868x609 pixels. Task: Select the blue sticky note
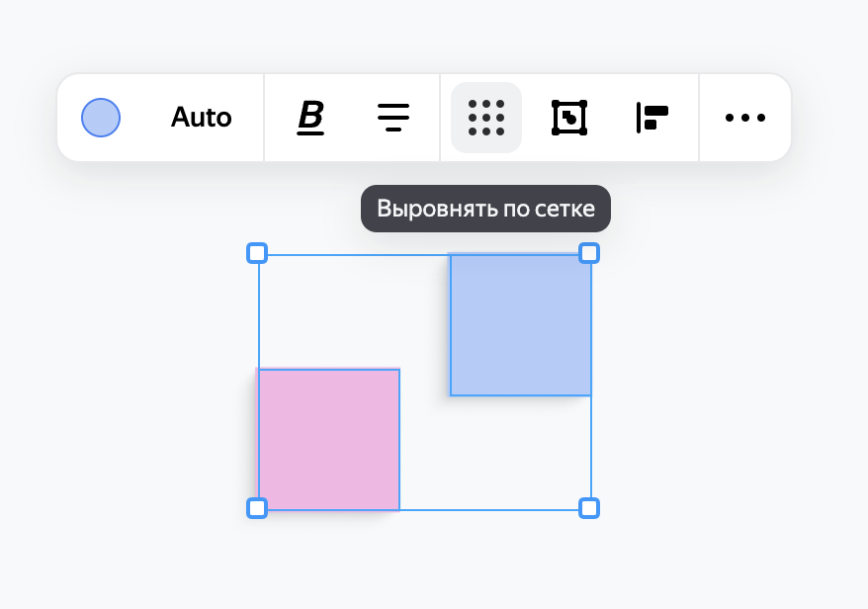(x=521, y=325)
